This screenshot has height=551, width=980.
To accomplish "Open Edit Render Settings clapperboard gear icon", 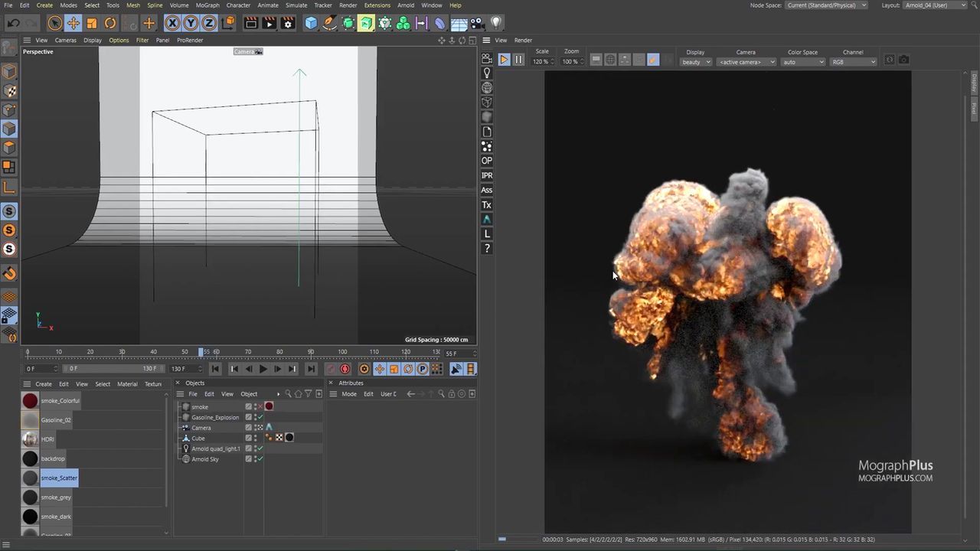I will pos(288,23).
